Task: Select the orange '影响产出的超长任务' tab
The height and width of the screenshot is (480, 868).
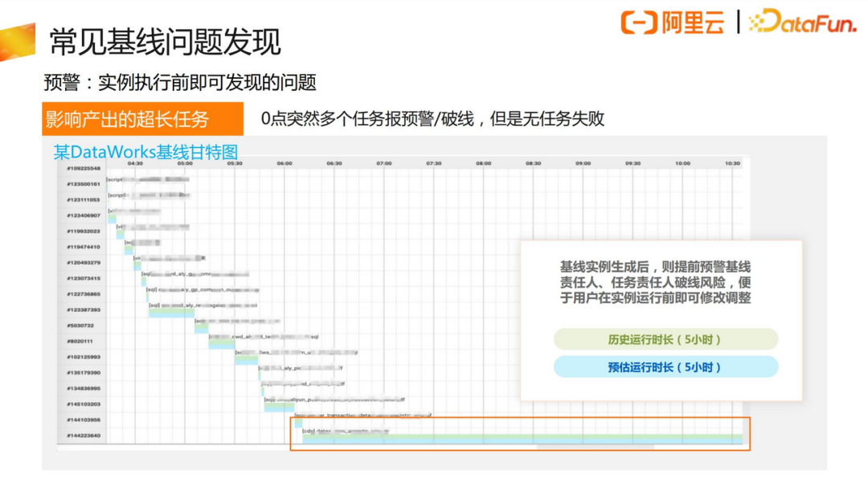Action: [143, 120]
